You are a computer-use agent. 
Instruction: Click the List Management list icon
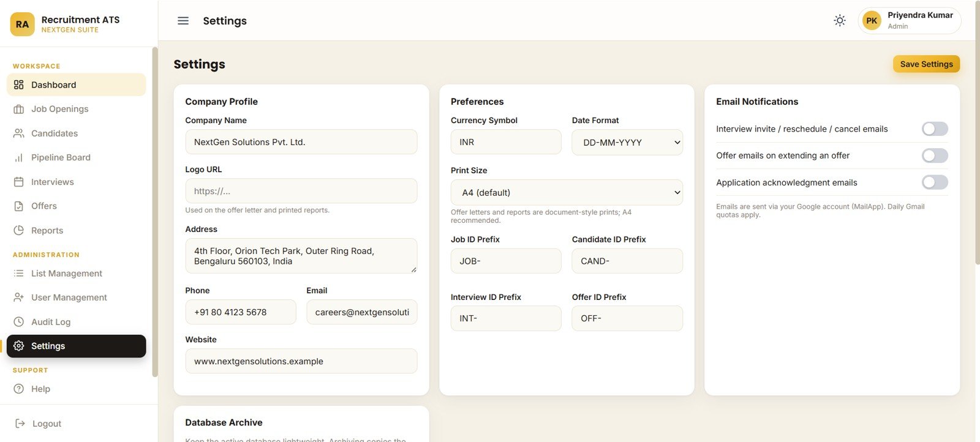click(x=19, y=273)
